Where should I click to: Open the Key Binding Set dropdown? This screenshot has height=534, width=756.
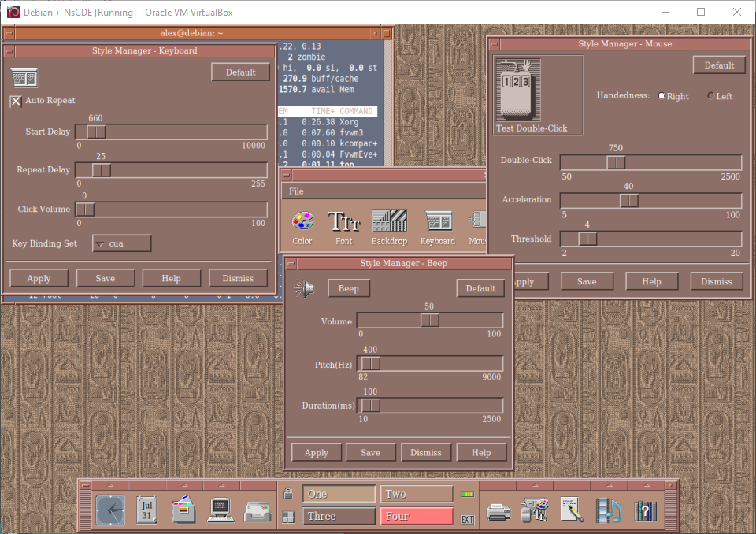click(x=122, y=243)
